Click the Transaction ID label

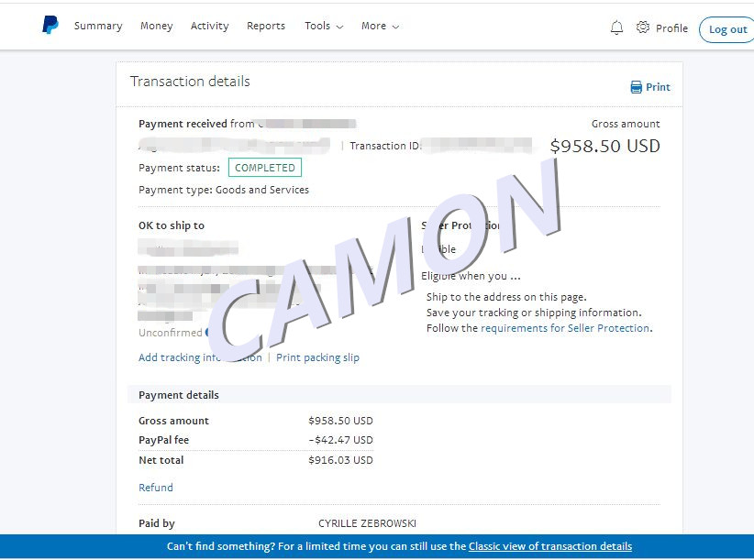[385, 146]
